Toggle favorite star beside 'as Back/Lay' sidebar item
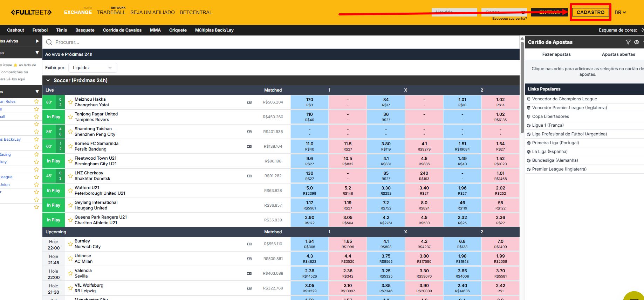The width and height of the screenshot is (644, 300). click(x=36, y=139)
